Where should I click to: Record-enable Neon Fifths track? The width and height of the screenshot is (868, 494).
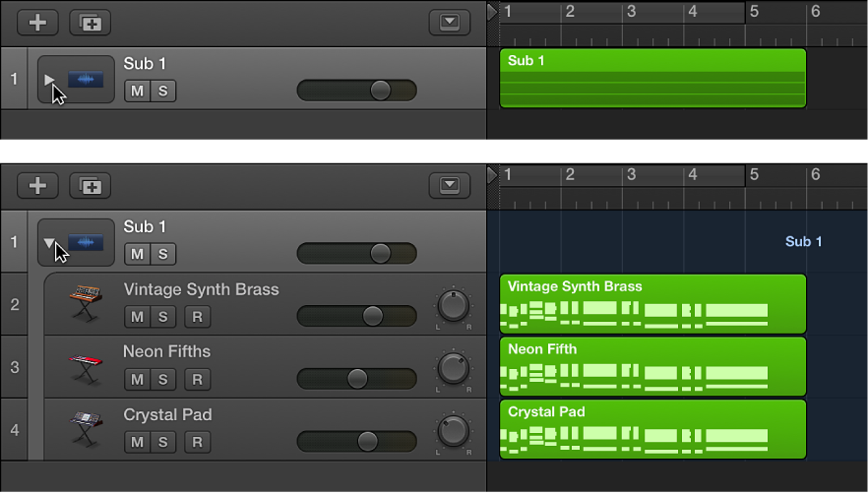[197, 380]
